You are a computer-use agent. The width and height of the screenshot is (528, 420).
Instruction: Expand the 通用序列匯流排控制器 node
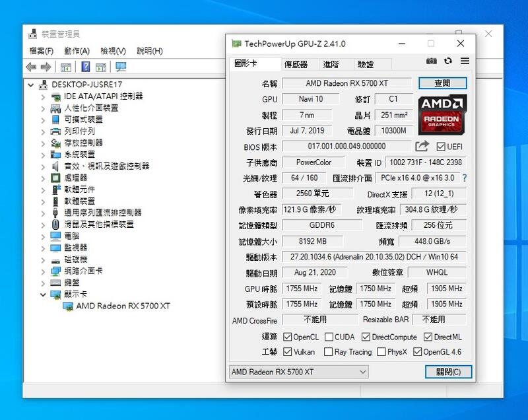click(x=43, y=213)
